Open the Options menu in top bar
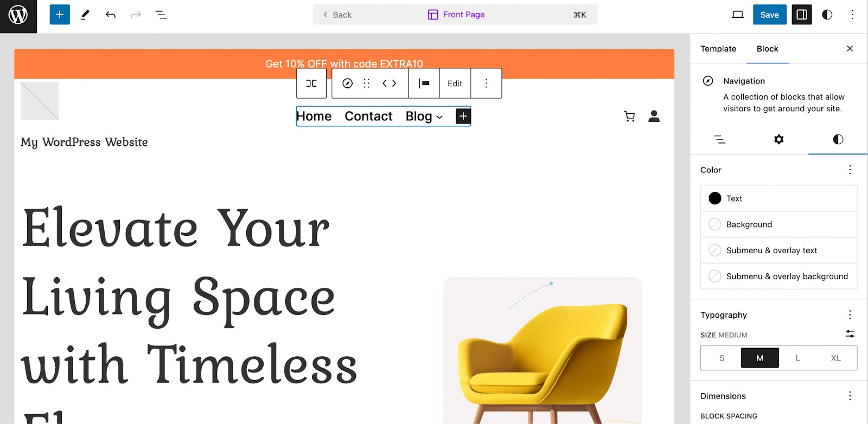Image resolution: width=868 pixels, height=424 pixels. coord(852,15)
